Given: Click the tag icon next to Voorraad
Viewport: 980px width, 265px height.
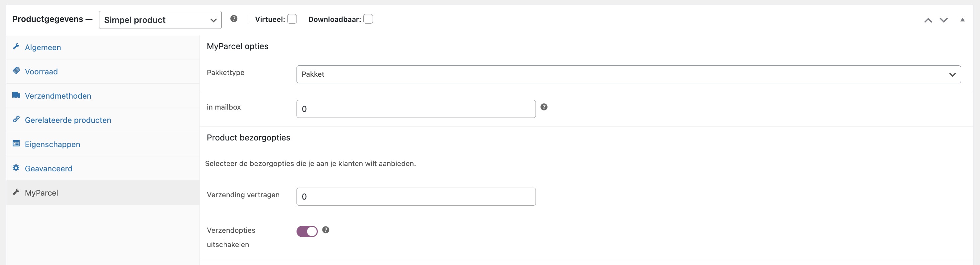Looking at the screenshot, I should pyautogui.click(x=16, y=70).
